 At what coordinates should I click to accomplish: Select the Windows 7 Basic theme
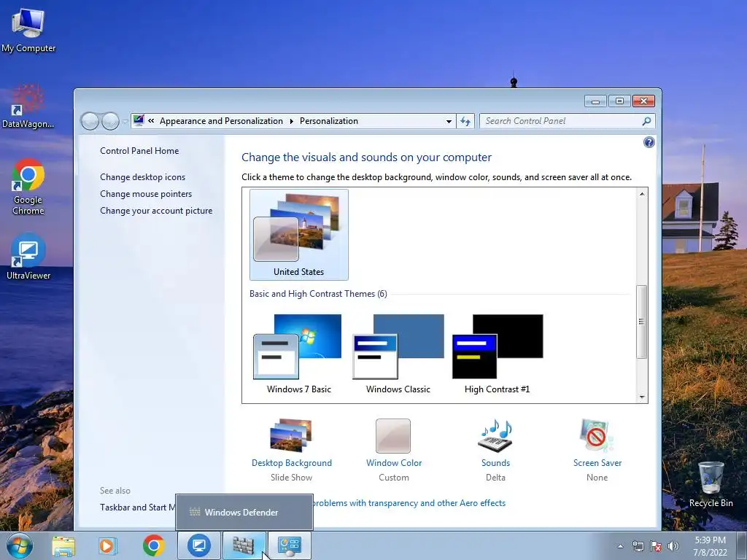tap(298, 354)
